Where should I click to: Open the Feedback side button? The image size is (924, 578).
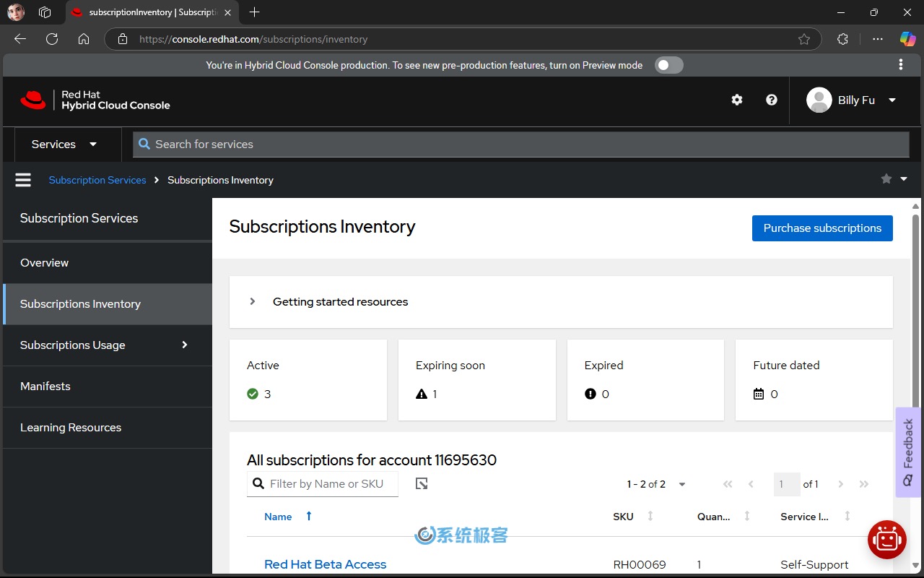pyautogui.click(x=908, y=452)
